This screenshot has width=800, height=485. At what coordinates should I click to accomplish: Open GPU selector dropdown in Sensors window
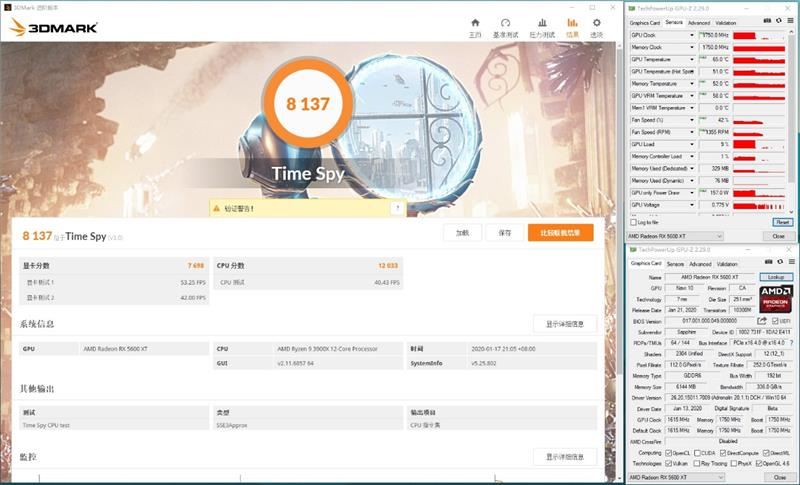(x=675, y=236)
